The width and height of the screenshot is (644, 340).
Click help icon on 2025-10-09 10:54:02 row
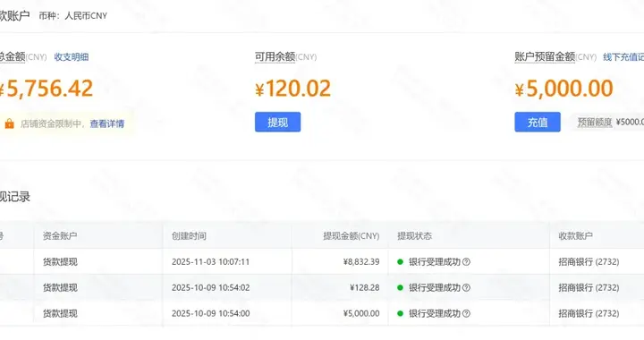pos(466,288)
